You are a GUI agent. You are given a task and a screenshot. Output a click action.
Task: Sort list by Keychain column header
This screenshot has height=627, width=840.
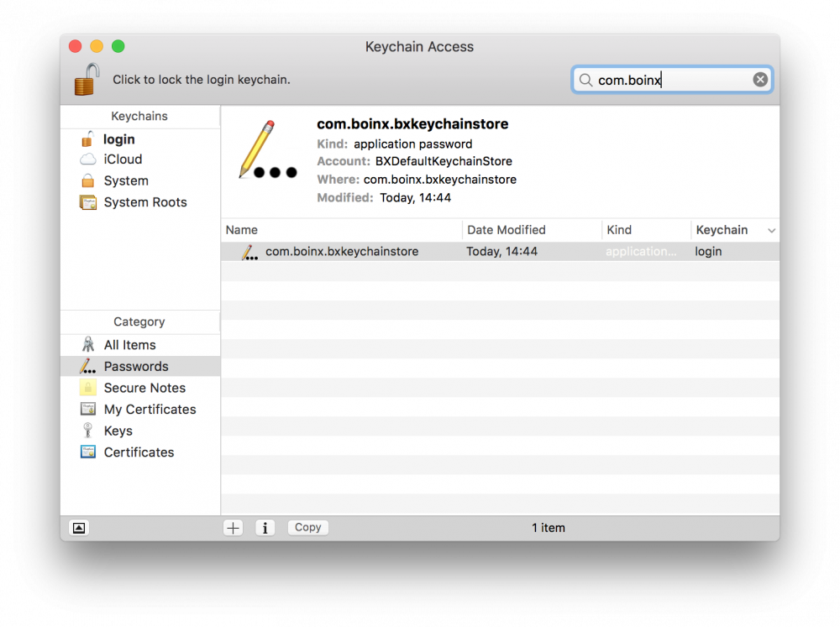point(735,230)
